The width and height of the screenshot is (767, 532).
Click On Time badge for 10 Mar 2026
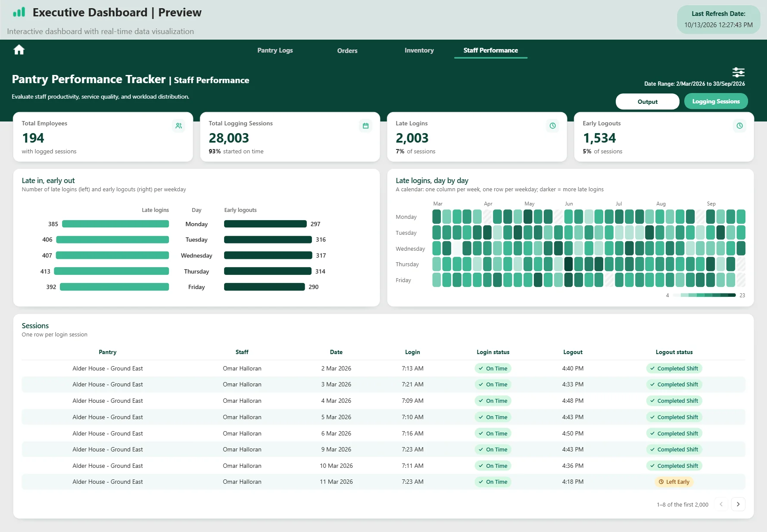tap(493, 466)
